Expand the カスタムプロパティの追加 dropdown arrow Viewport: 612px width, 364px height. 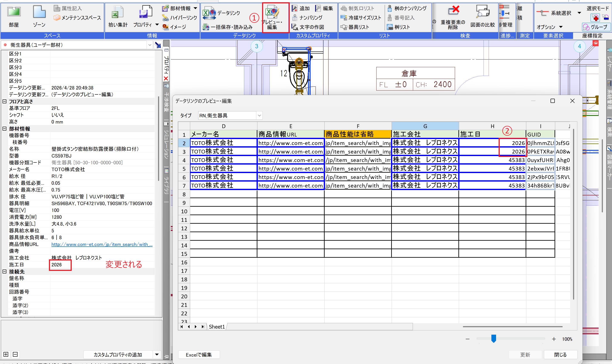157,354
